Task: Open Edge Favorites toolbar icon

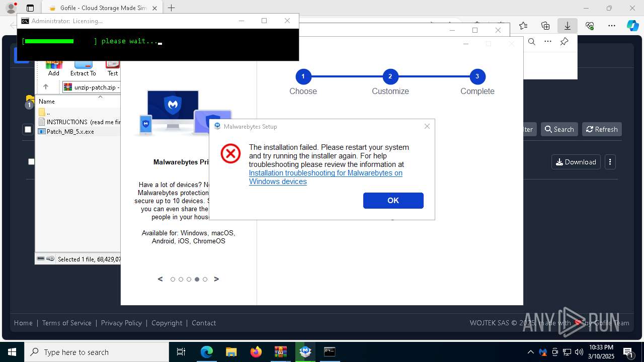Action: click(523, 26)
